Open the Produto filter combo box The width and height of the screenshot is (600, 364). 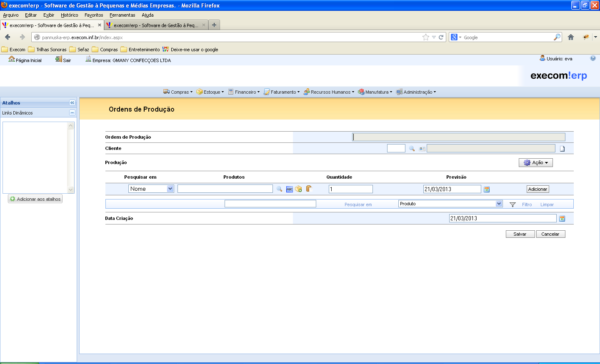[x=450, y=204]
